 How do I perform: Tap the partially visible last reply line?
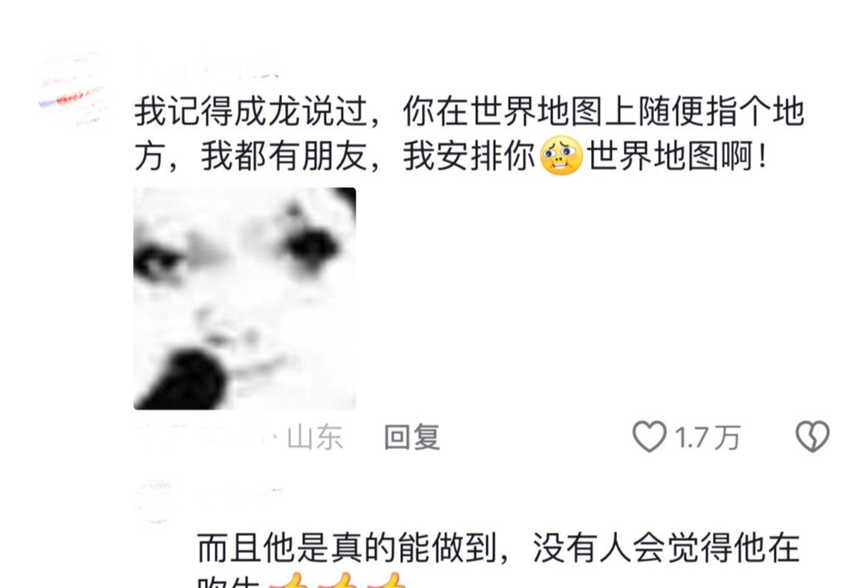click(x=301, y=581)
